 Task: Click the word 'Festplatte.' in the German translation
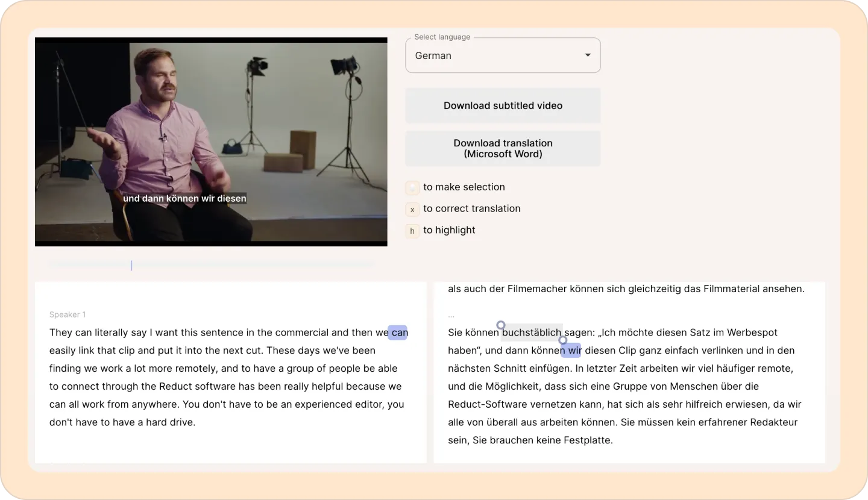(588, 440)
